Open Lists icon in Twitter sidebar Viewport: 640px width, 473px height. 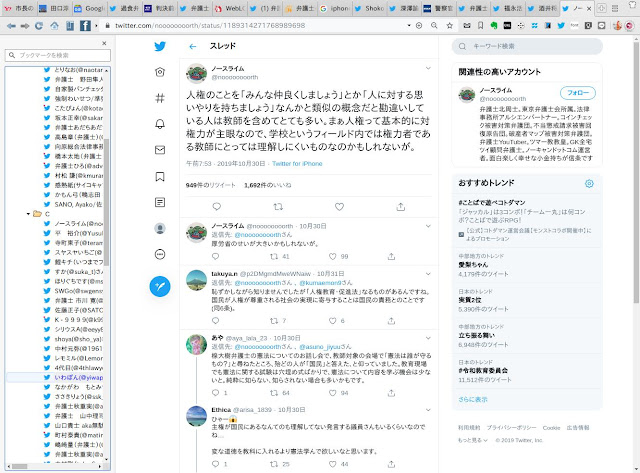160,202
